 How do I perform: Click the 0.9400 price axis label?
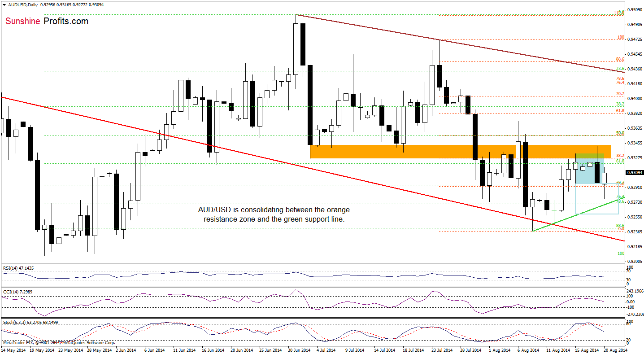pos(634,98)
